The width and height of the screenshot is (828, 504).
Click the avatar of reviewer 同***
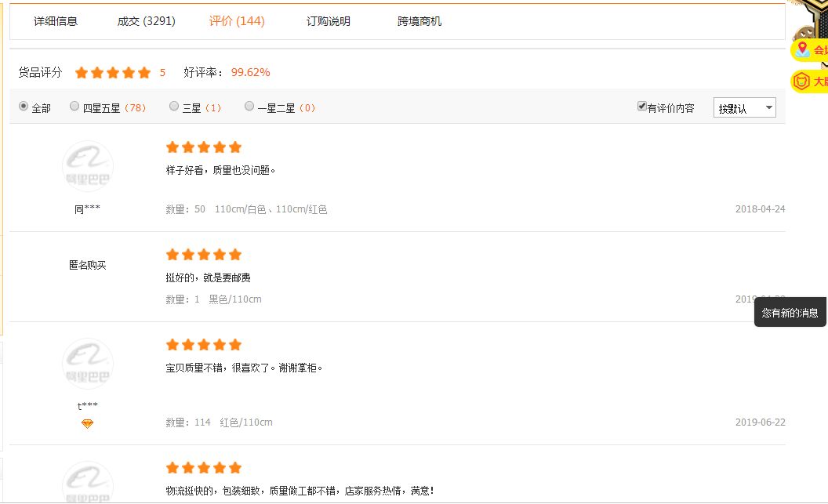(x=88, y=166)
